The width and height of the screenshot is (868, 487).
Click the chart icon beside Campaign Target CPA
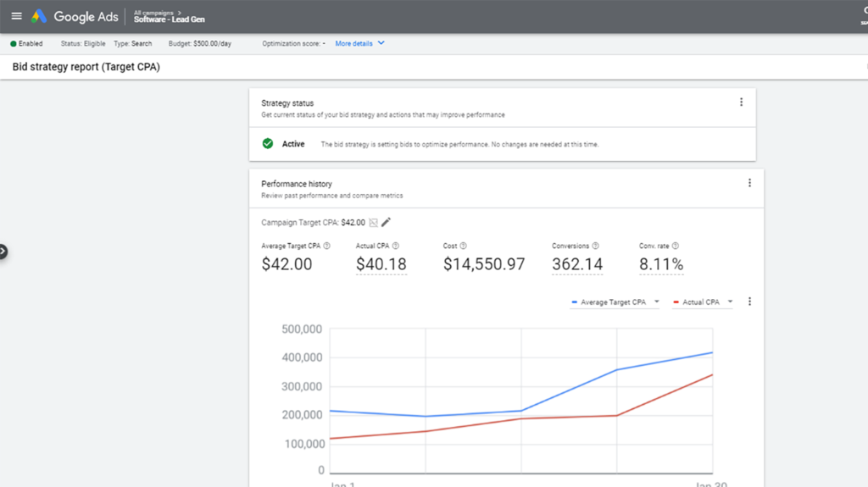pos(373,223)
